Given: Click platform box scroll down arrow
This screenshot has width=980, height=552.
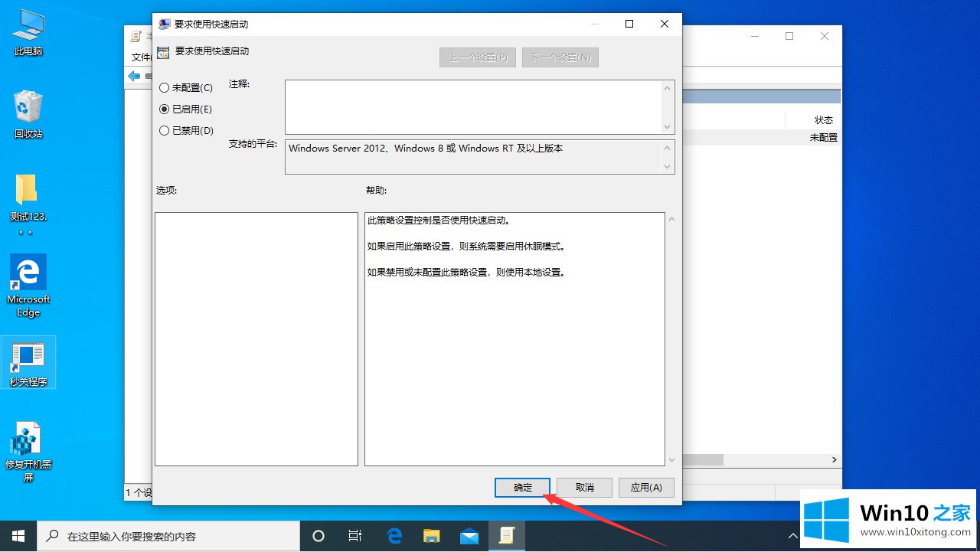Looking at the screenshot, I should 668,166.
